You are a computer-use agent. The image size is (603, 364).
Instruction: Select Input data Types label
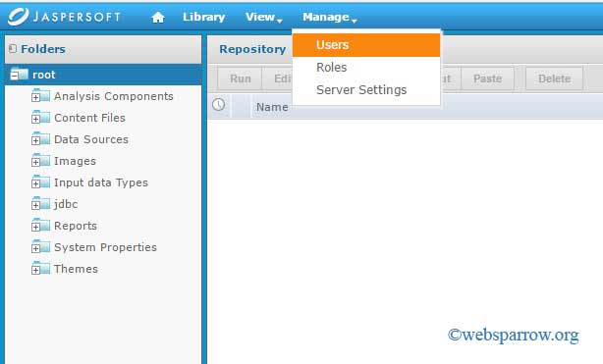pyautogui.click(x=101, y=182)
